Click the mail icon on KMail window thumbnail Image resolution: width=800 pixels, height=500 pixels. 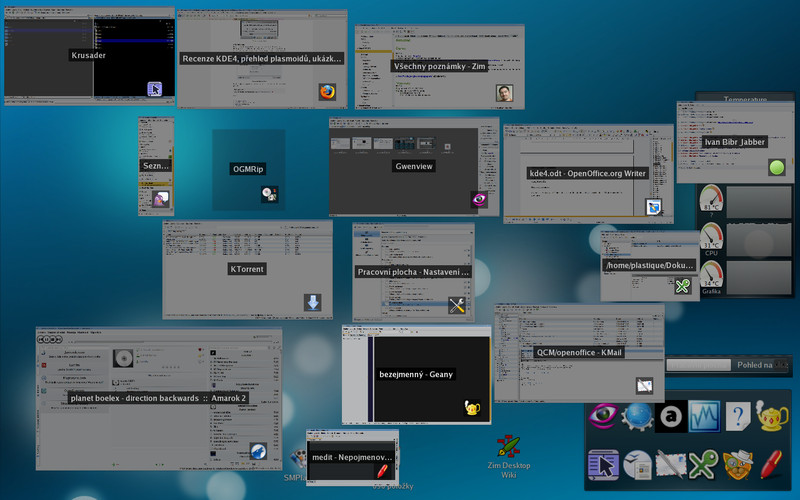pyautogui.click(x=644, y=386)
